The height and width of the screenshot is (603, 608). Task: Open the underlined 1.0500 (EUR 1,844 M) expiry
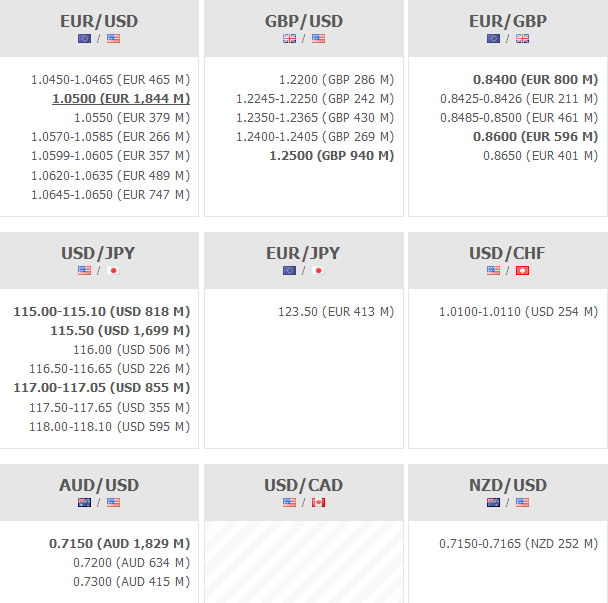click(121, 98)
